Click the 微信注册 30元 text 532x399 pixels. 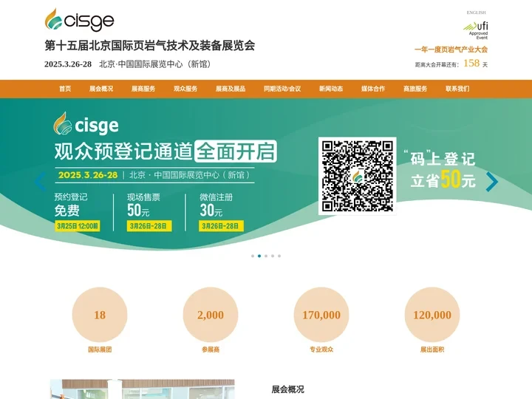click(216, 205)
